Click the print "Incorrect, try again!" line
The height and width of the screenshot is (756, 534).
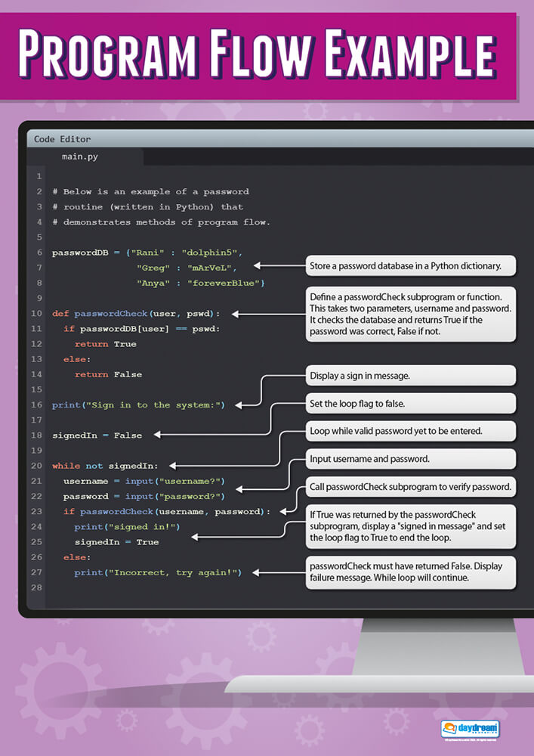coord(157,572)
